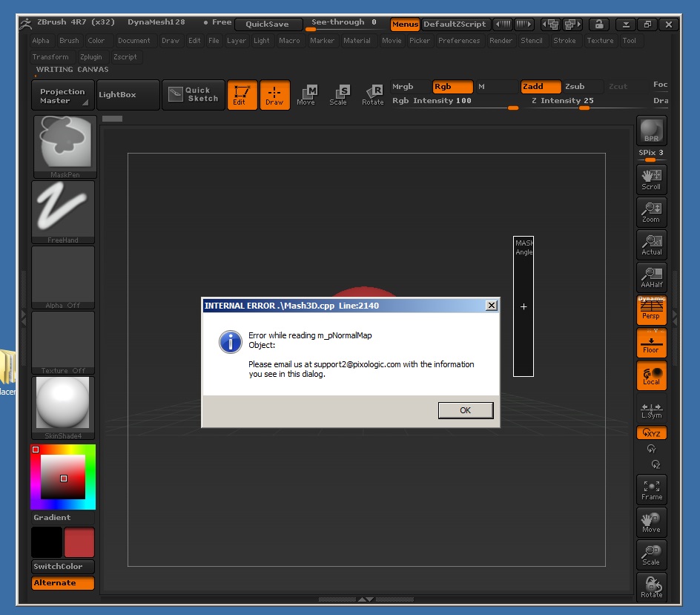This screenshot has height=615, width=700.
Task: Open LightBox browser
Action: 128,95
